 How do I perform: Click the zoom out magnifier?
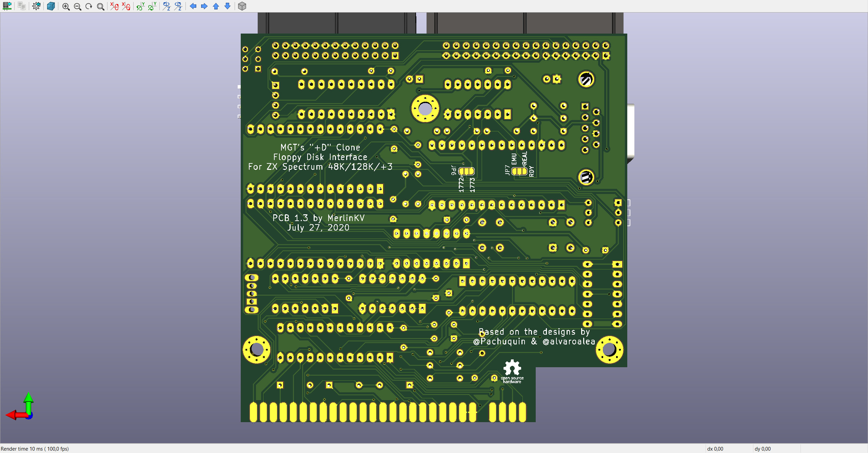(77, 6)
